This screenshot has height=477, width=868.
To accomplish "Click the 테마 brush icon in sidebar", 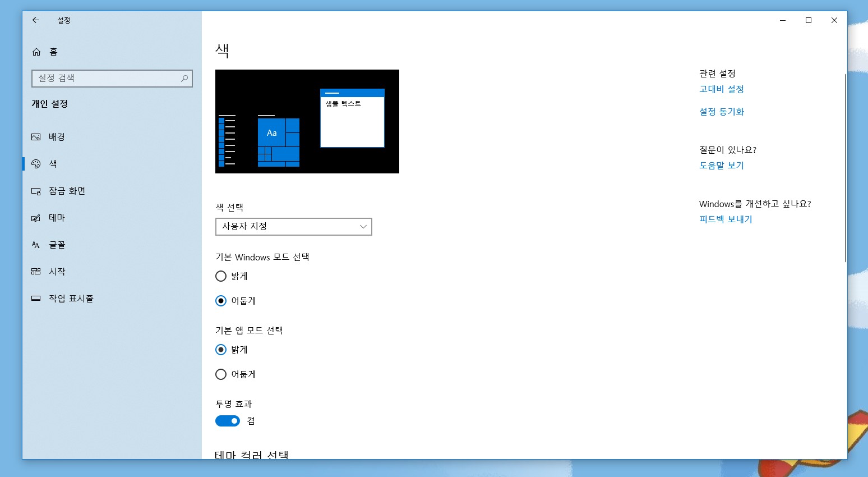I will pyautogui.click(x=36, y=218).
